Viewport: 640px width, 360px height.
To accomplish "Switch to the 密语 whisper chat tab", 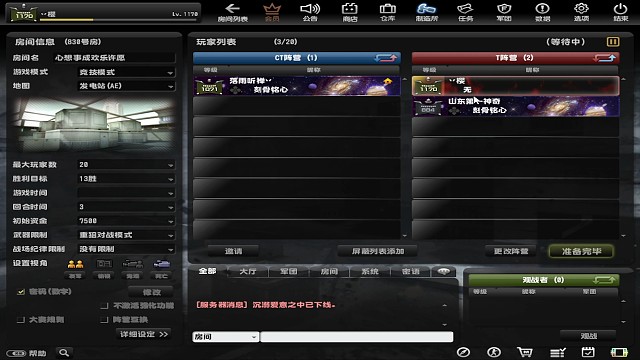I will click(411, 271).
